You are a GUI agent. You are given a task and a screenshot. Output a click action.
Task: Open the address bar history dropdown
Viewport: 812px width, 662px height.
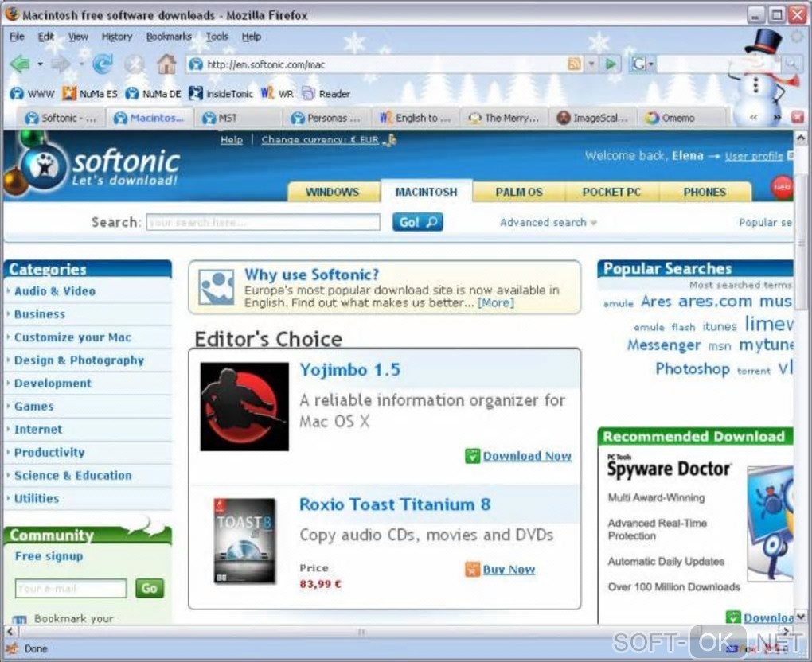click(591, 64)
